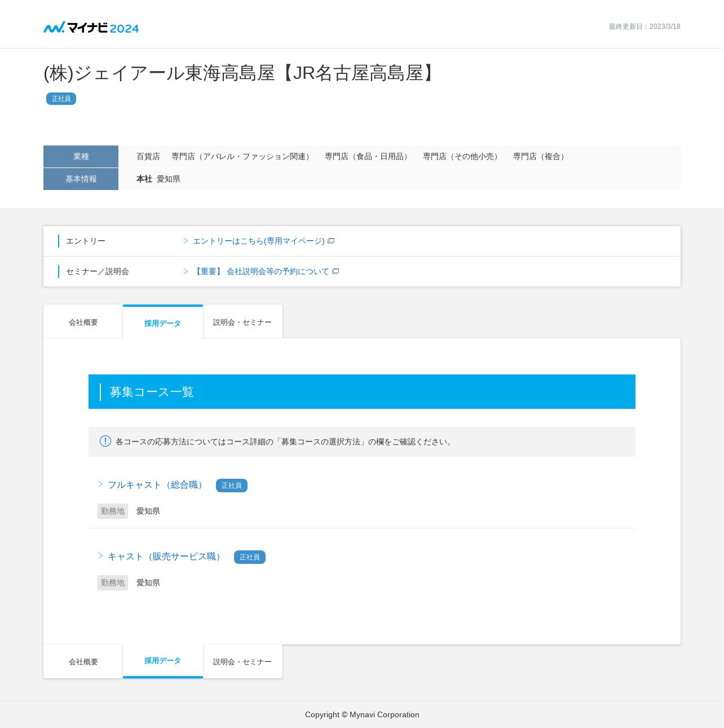Click the エントリー section label
The height and width of the screenshot is (728, 724).
point(86,241)
